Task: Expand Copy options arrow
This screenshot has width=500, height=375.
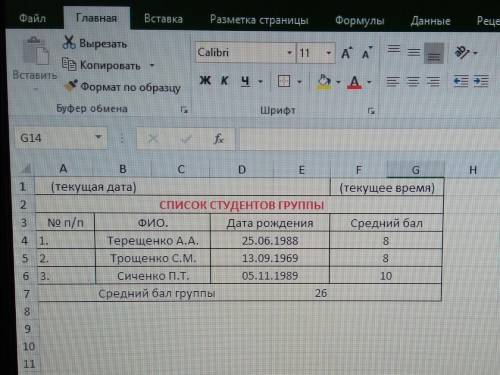Action: coord(152,65)
